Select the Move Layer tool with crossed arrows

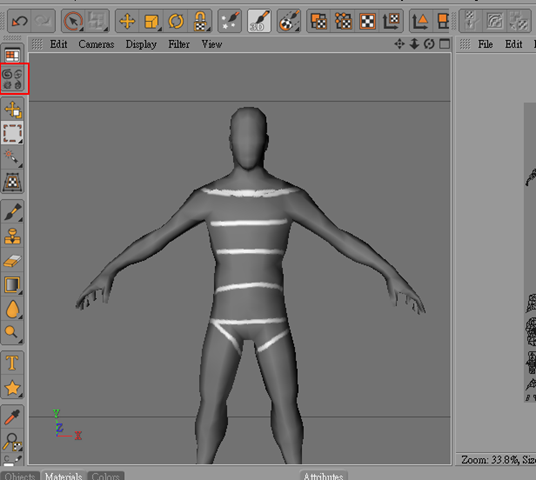tap(13, 109)
